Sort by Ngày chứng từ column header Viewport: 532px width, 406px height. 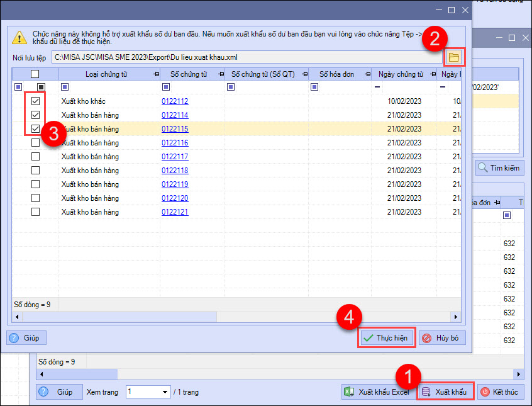(x=401, y=74)
